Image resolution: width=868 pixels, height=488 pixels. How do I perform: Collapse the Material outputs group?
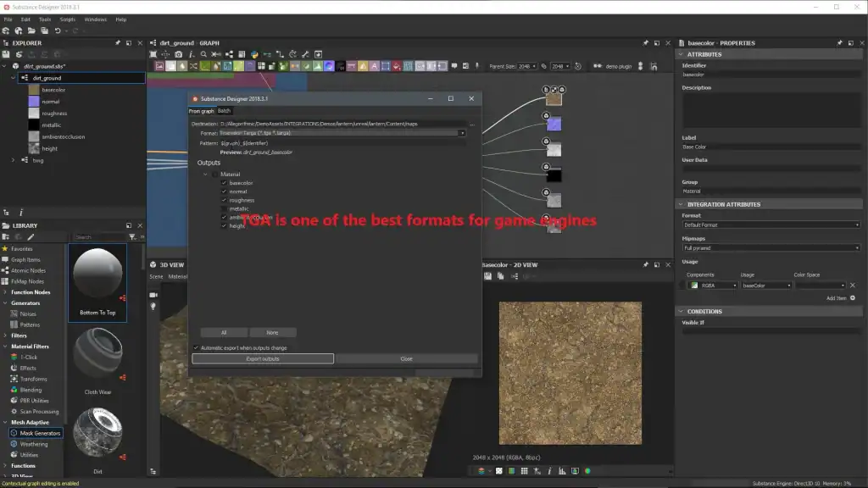click(x=205, y=175)
